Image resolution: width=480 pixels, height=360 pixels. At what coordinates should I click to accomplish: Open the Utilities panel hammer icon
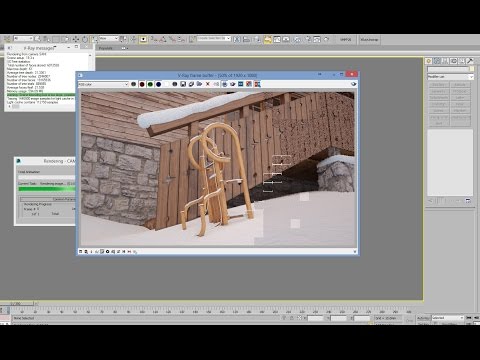[x=470, y=61]
